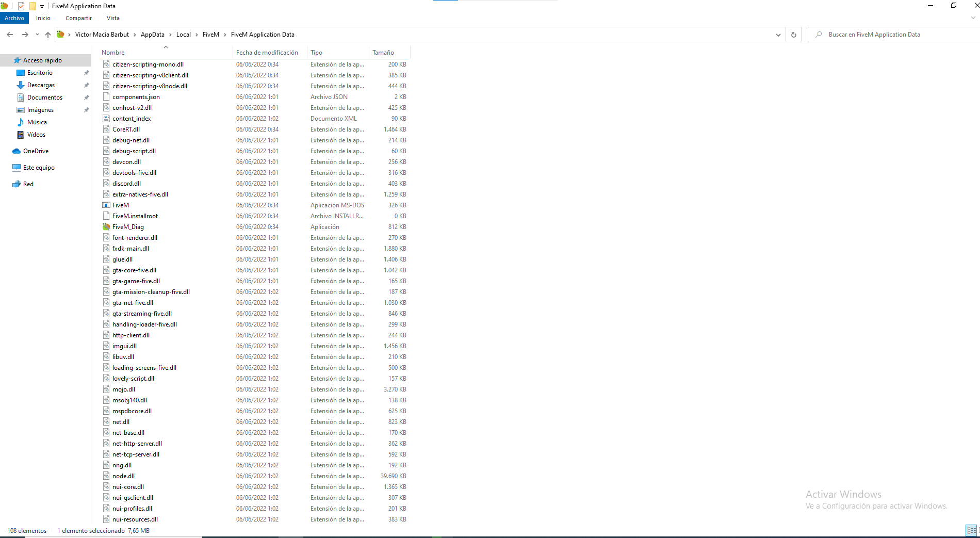980x538 pixels.
Task: Open the Vídeos film icon in the sidebar
Action: pyautogui.click(x=21, y=135)
